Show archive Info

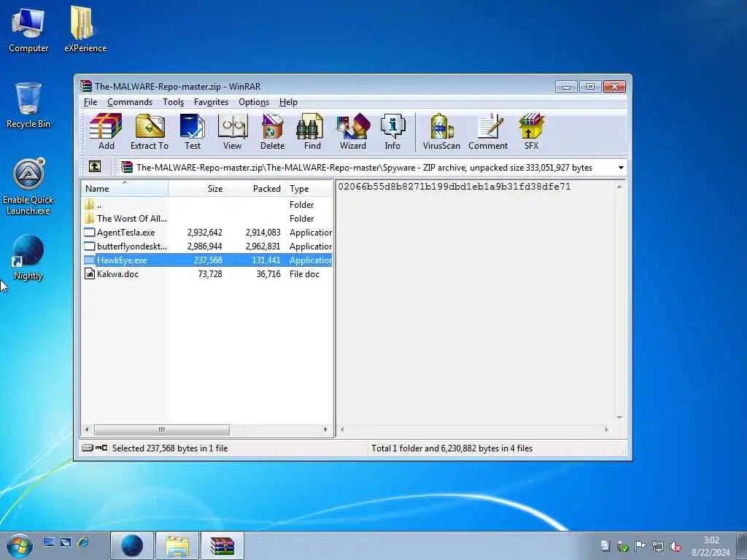point(392,132)
